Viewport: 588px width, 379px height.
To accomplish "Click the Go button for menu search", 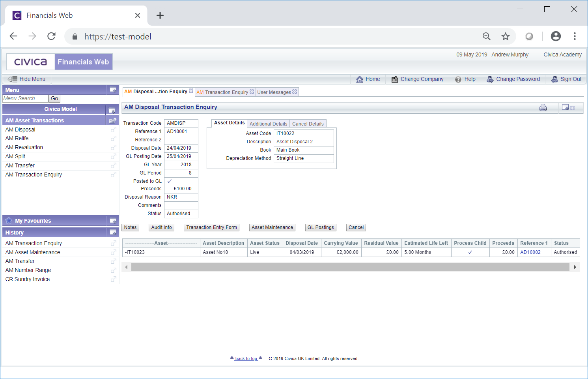I will click(x=54, y=99).
